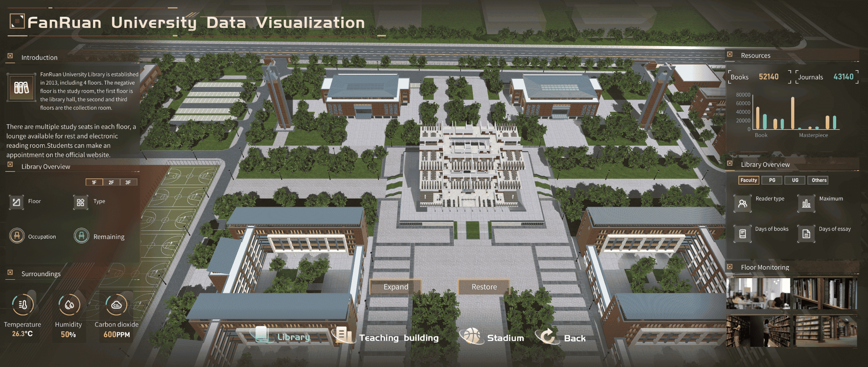Click the library books icon in Introduction
Image resolution: width=868 pixels, height=367 pixels.
21,88
